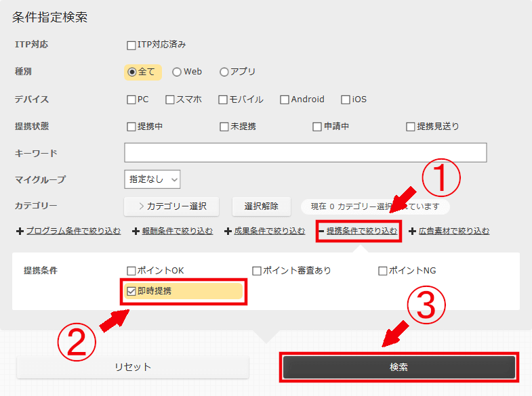Expand プログラム条件で絞り込む filter
Screen dimensions: 532x396
[74, 231]
